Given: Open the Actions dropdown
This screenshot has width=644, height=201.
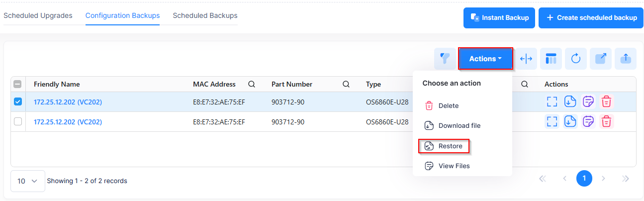Looking at the screenshot, I should point(485,59).
